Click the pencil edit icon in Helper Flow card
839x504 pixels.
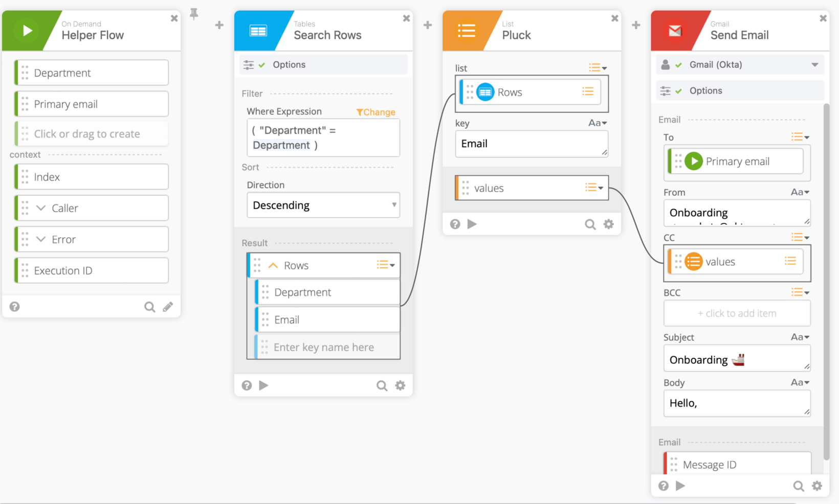click(168, 307)
